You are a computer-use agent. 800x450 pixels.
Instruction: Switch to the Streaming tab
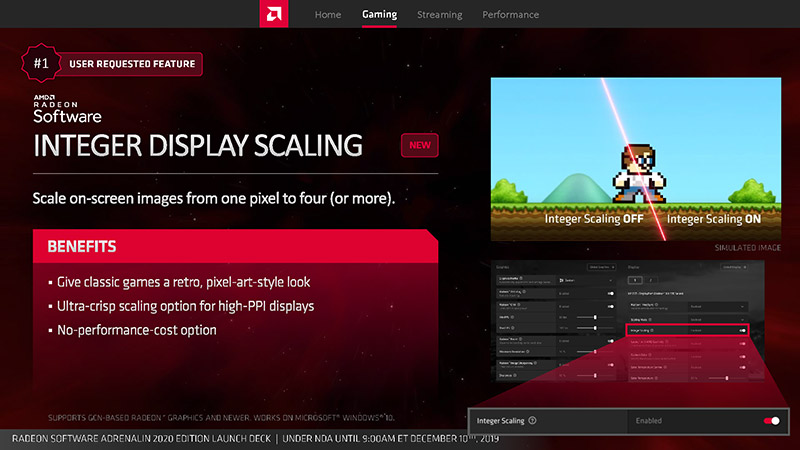[439, 14]
